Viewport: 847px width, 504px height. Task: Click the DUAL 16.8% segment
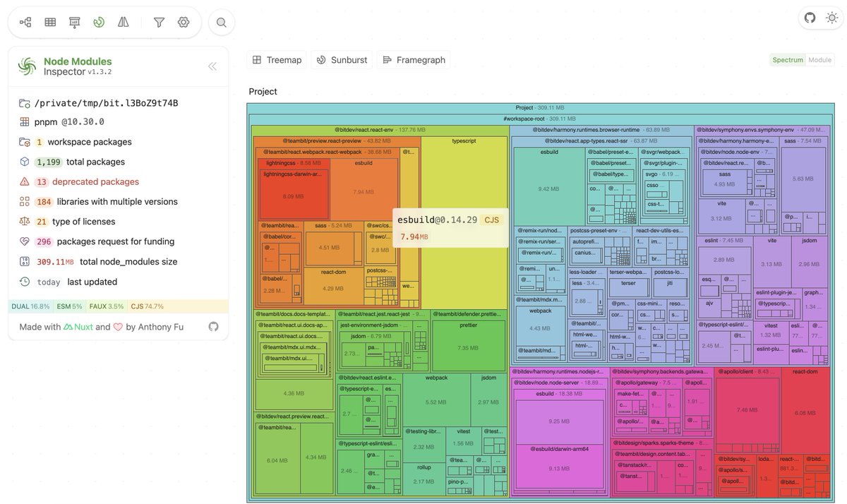tap(30, 306)
